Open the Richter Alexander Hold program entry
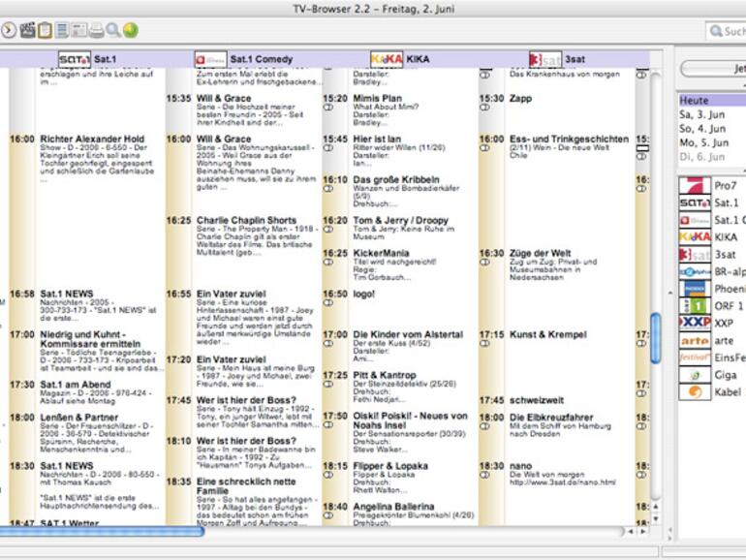746x560 pixels. [x=92, y=139]
